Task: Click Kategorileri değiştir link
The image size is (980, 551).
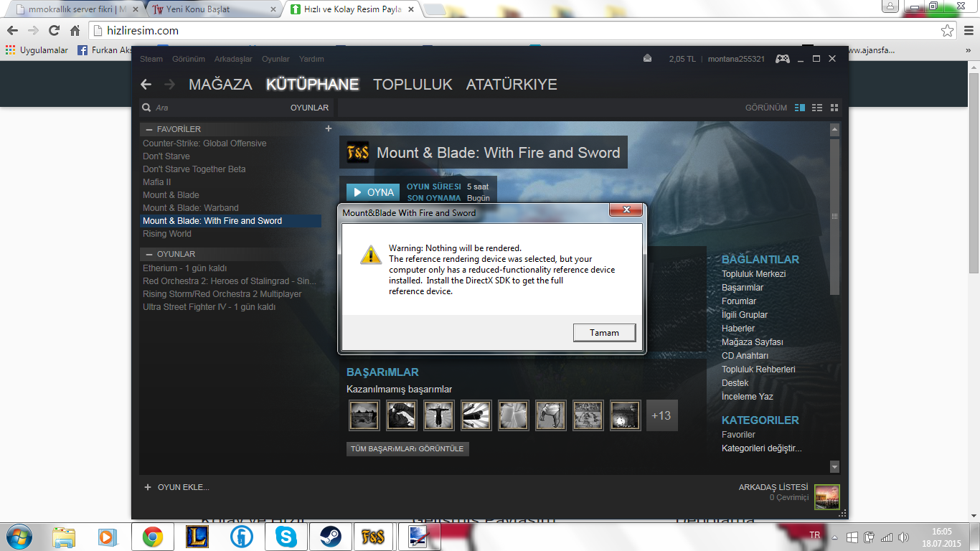Action: (761, 448)
